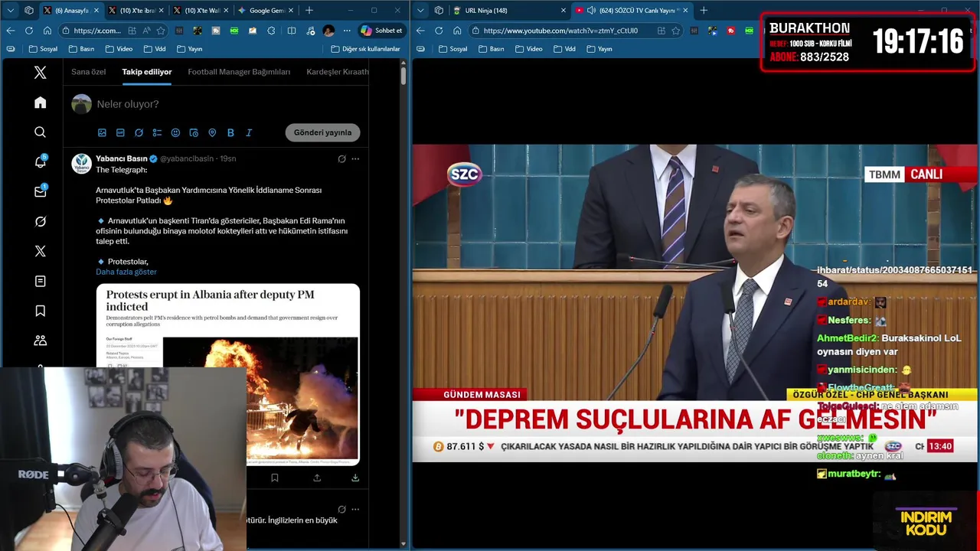The image size is (980, 551).
Task: Apply bold formatting in composer
Action: [x=230, y=132]
